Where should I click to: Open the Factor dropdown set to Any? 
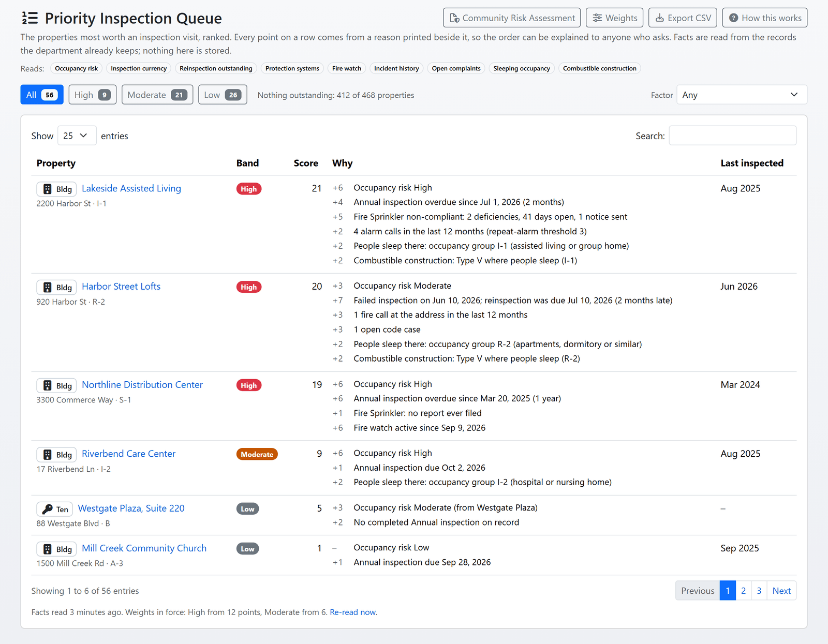[x=742, y=95]
